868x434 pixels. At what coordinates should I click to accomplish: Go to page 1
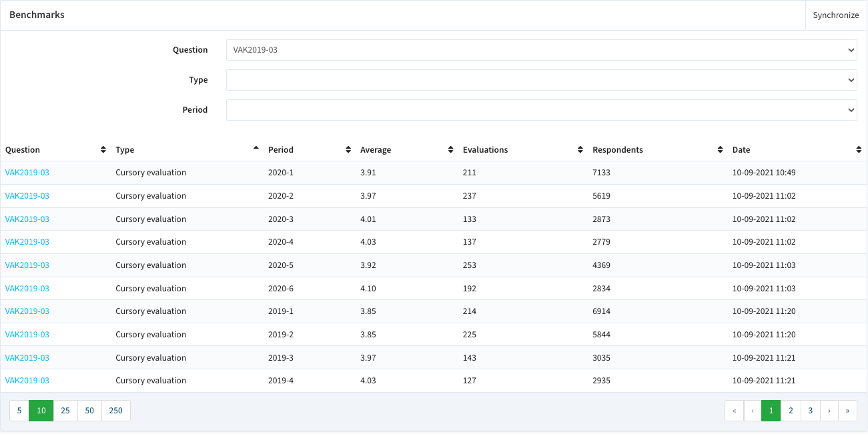771,411
